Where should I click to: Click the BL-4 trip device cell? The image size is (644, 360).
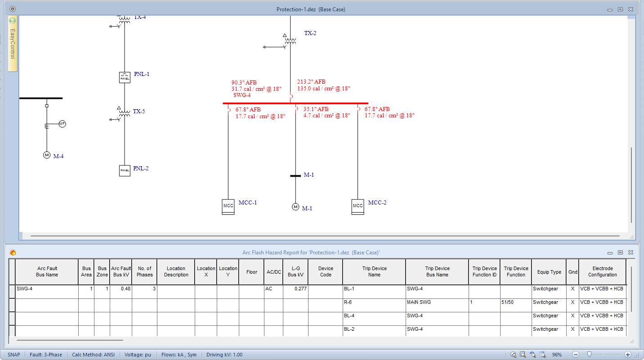click(x=374, y=319)
